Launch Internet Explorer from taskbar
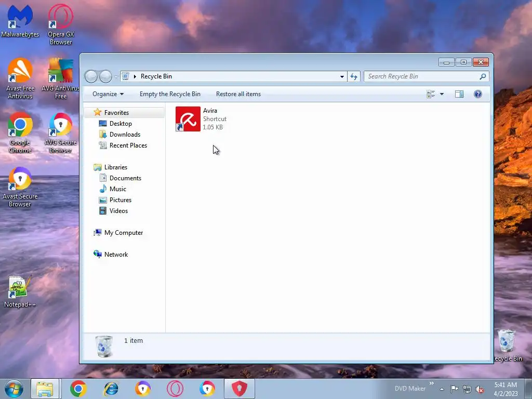532x399 pixels. pyautogui.click(x=111, y=389)
